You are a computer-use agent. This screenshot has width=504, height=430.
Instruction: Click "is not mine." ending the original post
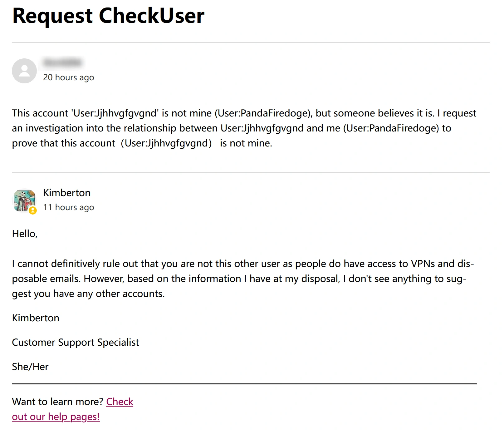pos(246,143)
